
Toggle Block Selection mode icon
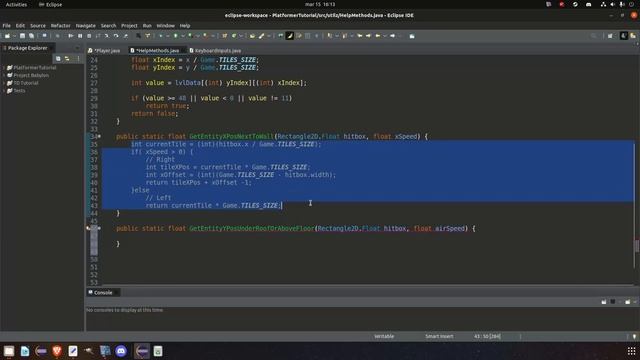pos(307,36)
